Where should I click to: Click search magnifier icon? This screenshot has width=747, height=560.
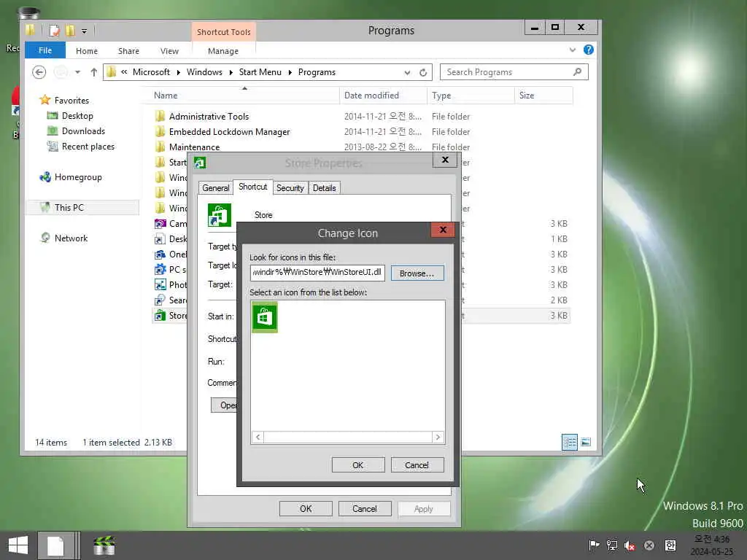578,72
